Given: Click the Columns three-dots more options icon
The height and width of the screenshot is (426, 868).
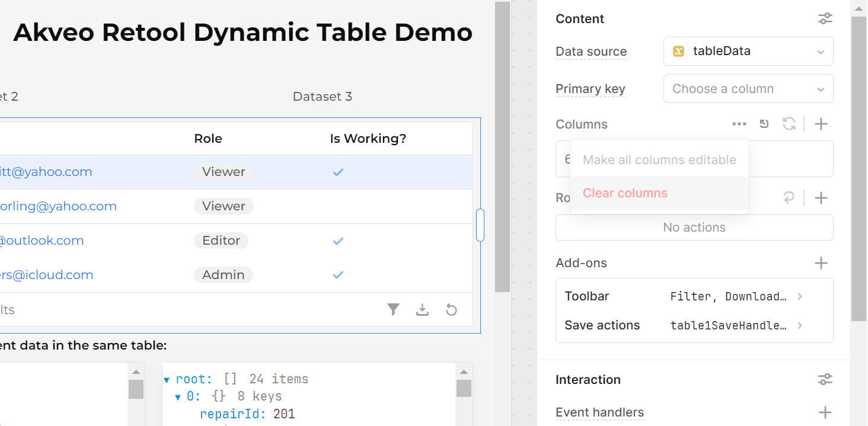Looking at the screenshot, I should point(739,124).
